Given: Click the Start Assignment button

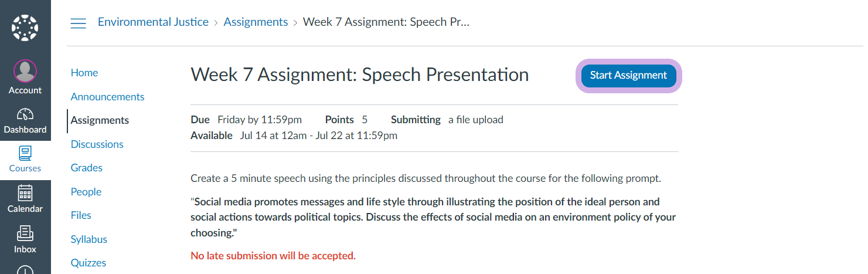Looking at the screenshot, I should [x=628, y=76].
